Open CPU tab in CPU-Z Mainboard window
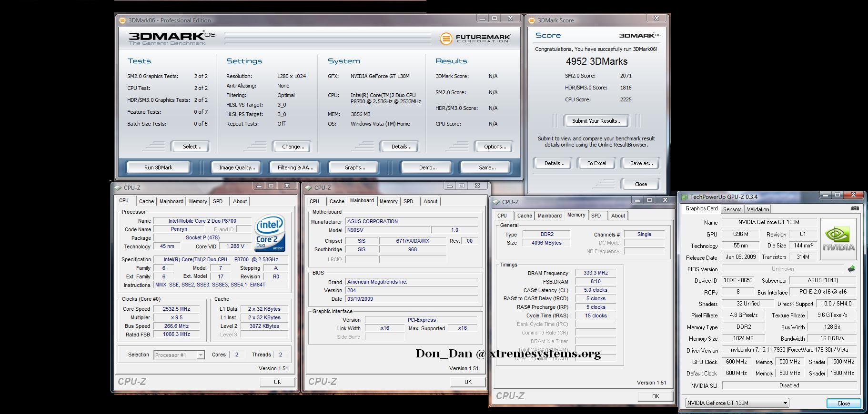 [314, 201]
